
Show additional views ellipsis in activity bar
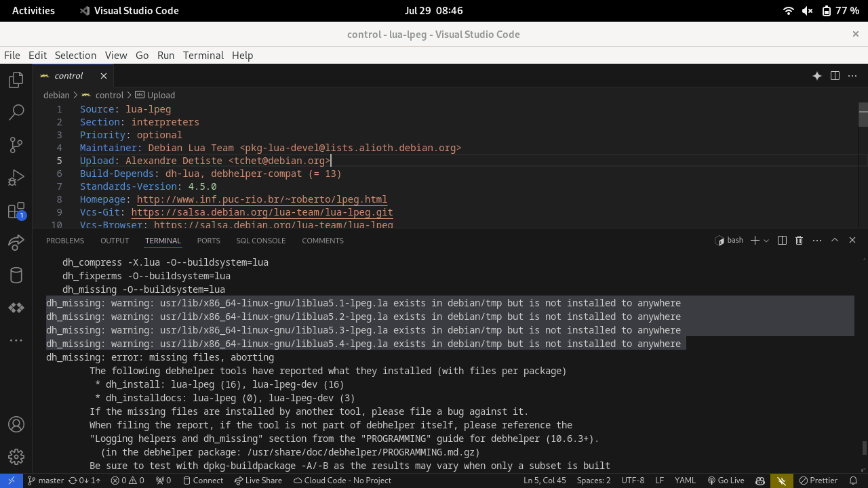coord(16,340)
